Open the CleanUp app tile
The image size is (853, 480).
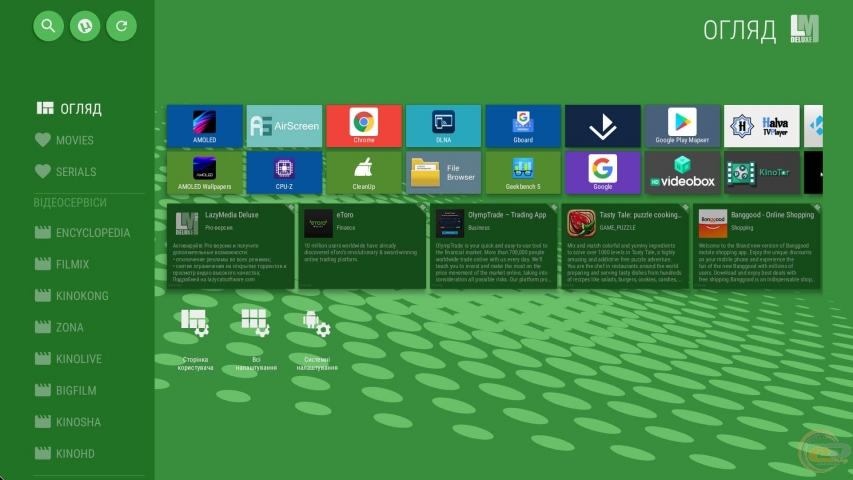(x=364, y=173)
